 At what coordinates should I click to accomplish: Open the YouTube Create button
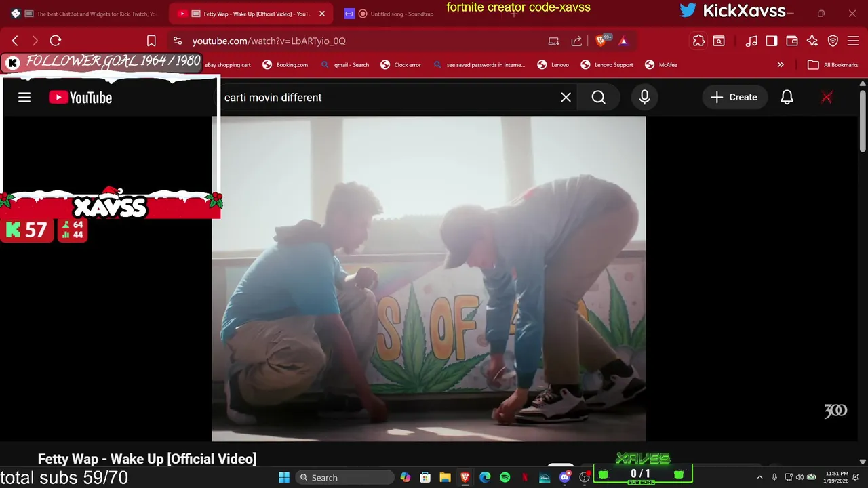(734, 97)
